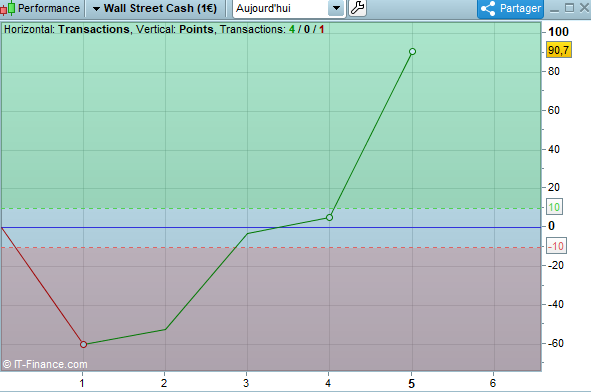591x392 pixels.
Task: Expand the Aujourd'hui period dropdown arrow
Action: pos(336,8)
